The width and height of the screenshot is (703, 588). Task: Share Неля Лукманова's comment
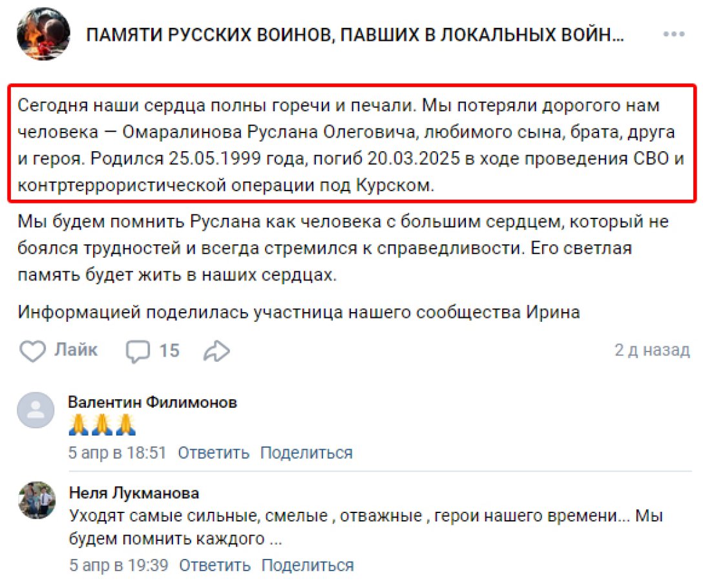[x=306, y=565]
